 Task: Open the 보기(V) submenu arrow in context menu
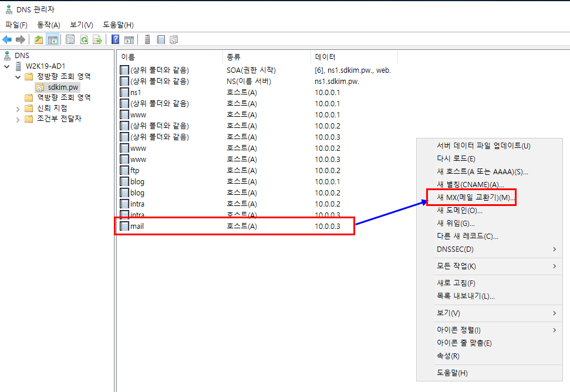554,313
